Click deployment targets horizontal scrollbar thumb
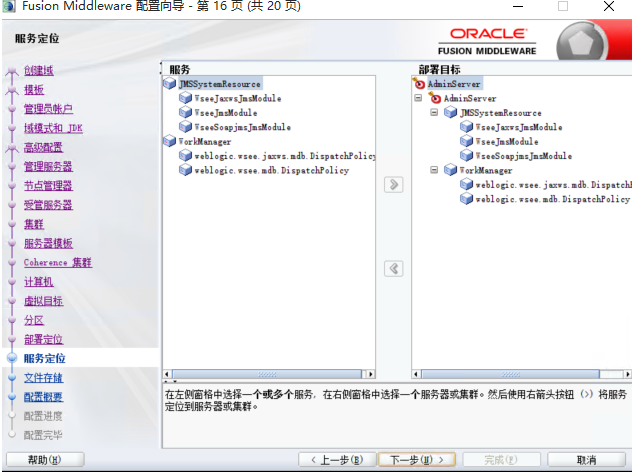This screenshot has height=472, width=632. [510, 374]
